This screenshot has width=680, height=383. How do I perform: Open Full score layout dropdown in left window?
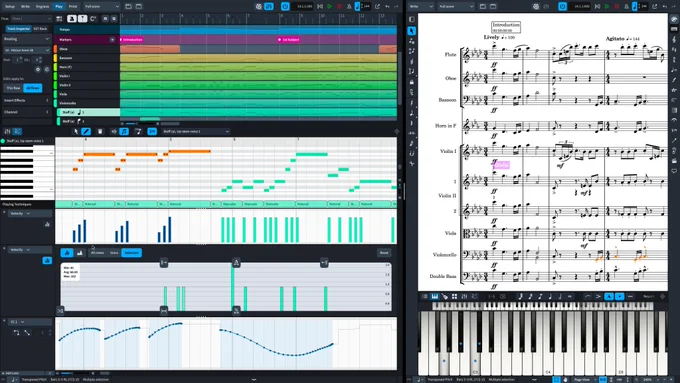click(101, 7)
